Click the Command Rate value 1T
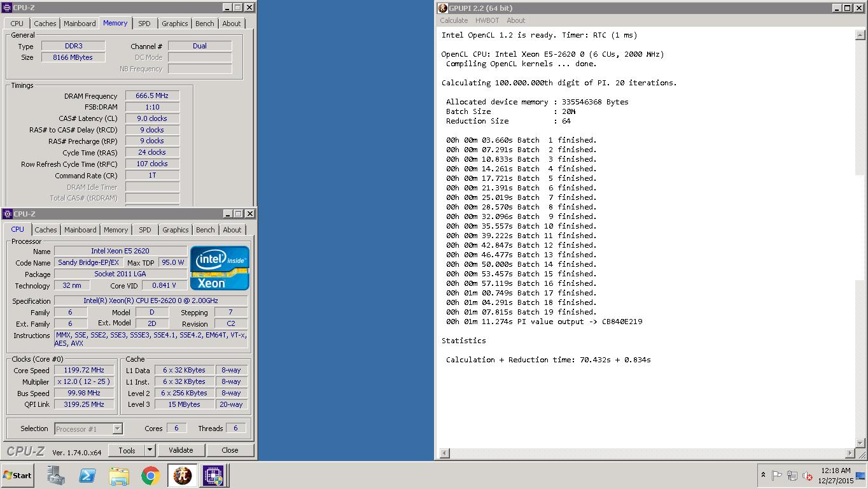This screenshot has height=489, width=868. [152, 175]
